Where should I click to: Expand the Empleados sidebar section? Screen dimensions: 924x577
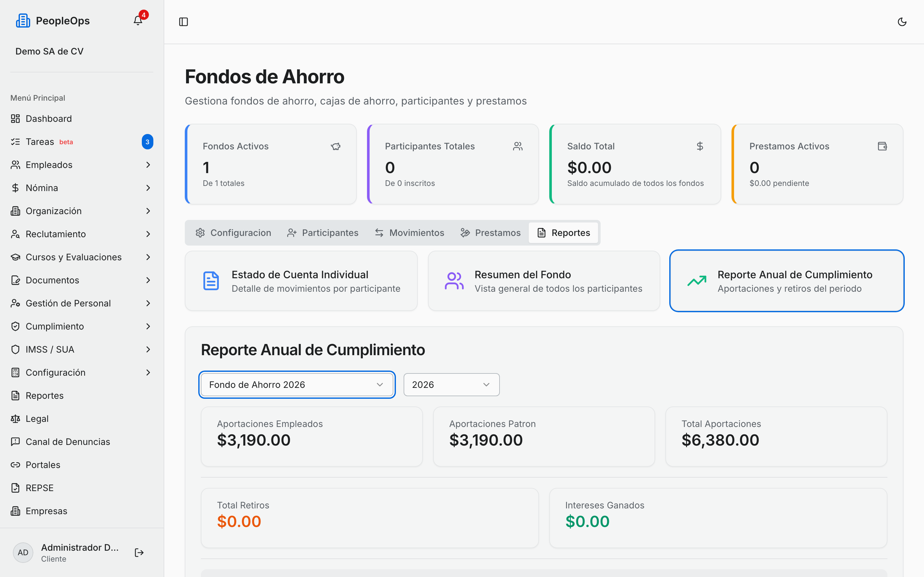[82, 165]
